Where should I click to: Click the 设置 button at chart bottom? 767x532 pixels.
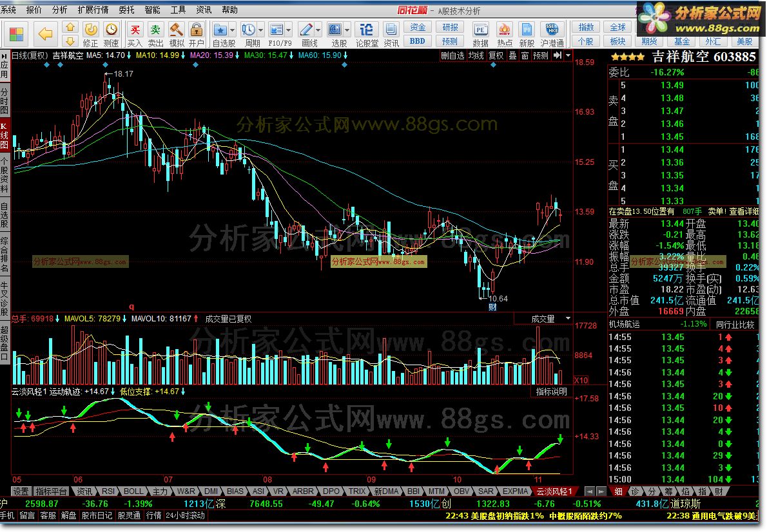[21, 491]
